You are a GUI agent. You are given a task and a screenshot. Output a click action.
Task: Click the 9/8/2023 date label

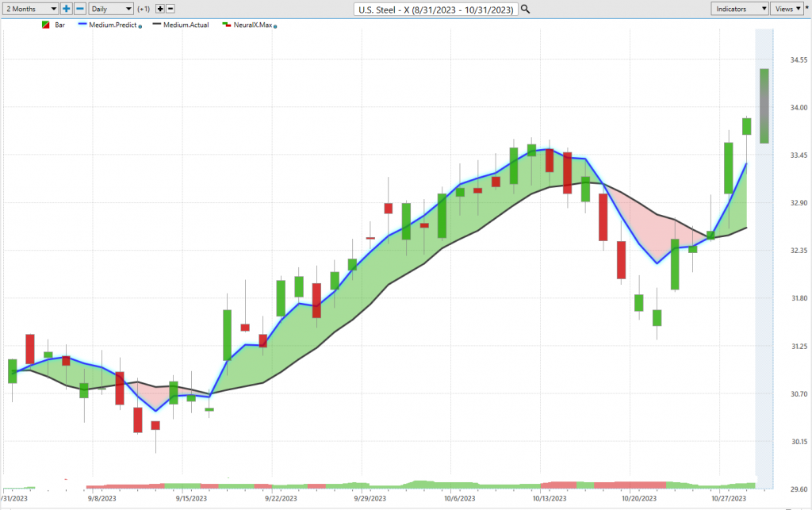pyautogui.click(x=101, y=499)
